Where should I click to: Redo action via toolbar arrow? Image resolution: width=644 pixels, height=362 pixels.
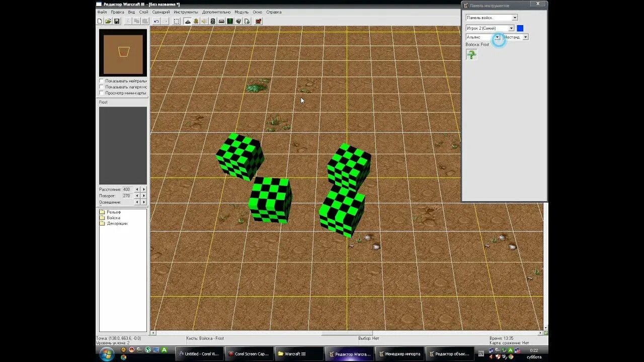(x=165, y=21)
